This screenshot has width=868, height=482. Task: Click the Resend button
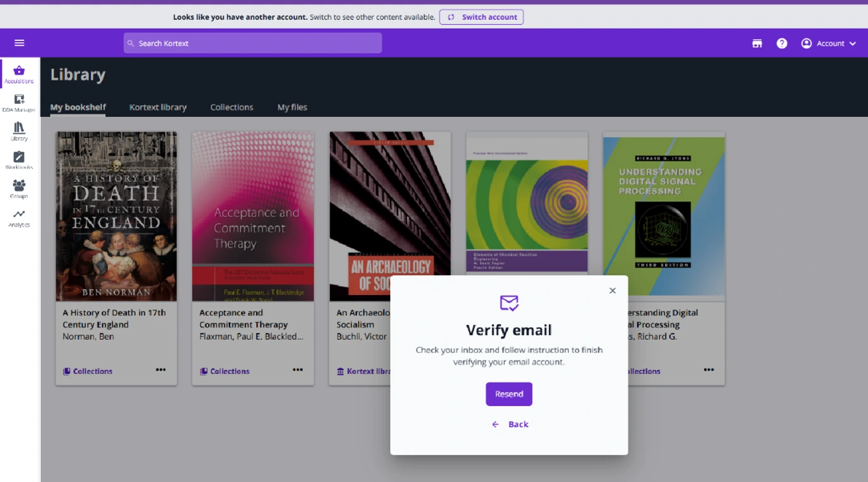point(509,394)
